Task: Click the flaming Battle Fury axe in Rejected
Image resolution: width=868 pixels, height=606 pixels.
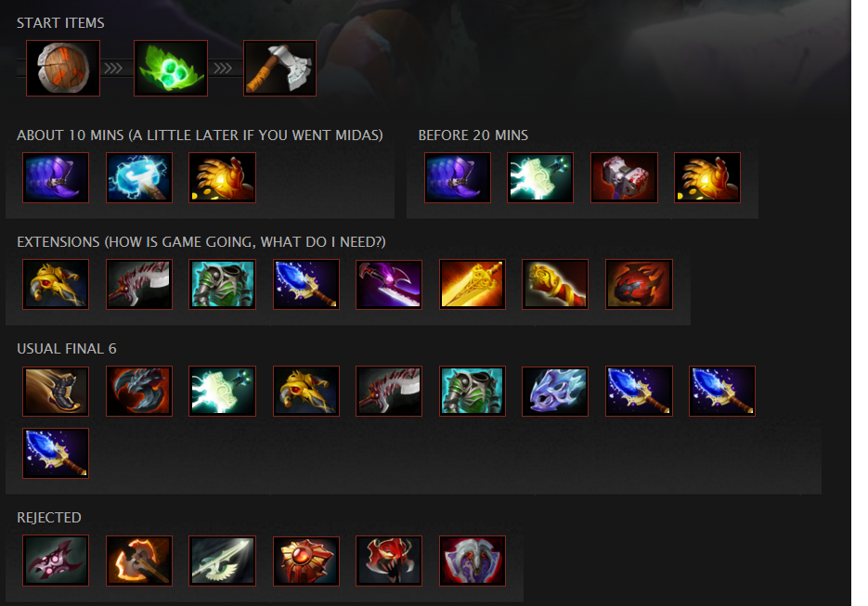Action: (x=139, y=561)
